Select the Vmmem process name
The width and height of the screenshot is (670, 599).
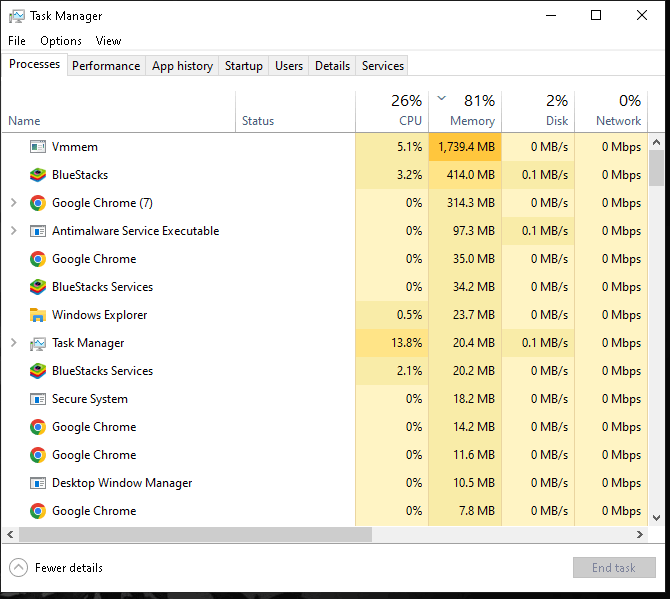point(75,147)
